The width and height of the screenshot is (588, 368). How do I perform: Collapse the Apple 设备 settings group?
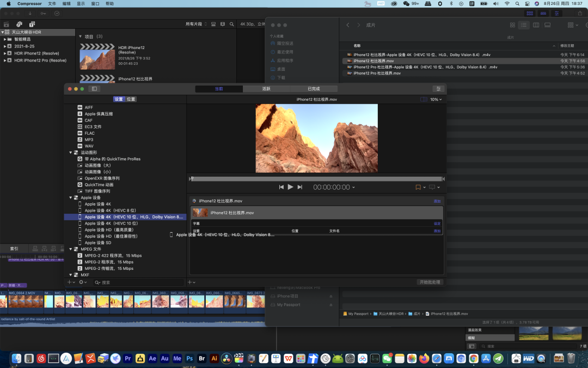[x=70, y=197]
